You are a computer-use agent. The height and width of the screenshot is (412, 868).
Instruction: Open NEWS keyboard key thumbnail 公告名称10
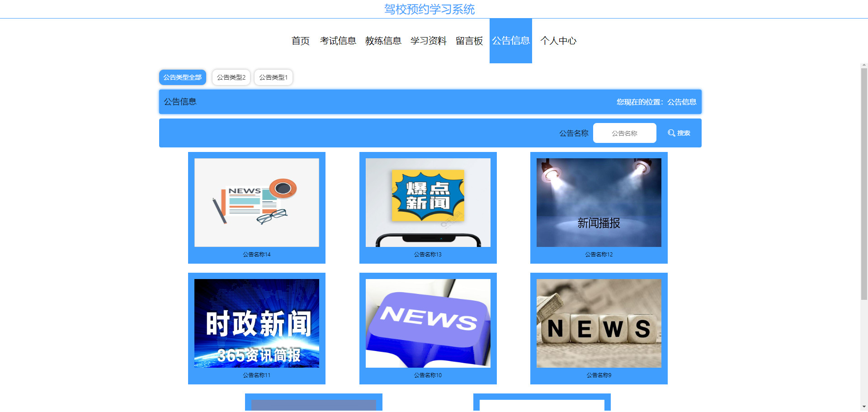point(428,323)
